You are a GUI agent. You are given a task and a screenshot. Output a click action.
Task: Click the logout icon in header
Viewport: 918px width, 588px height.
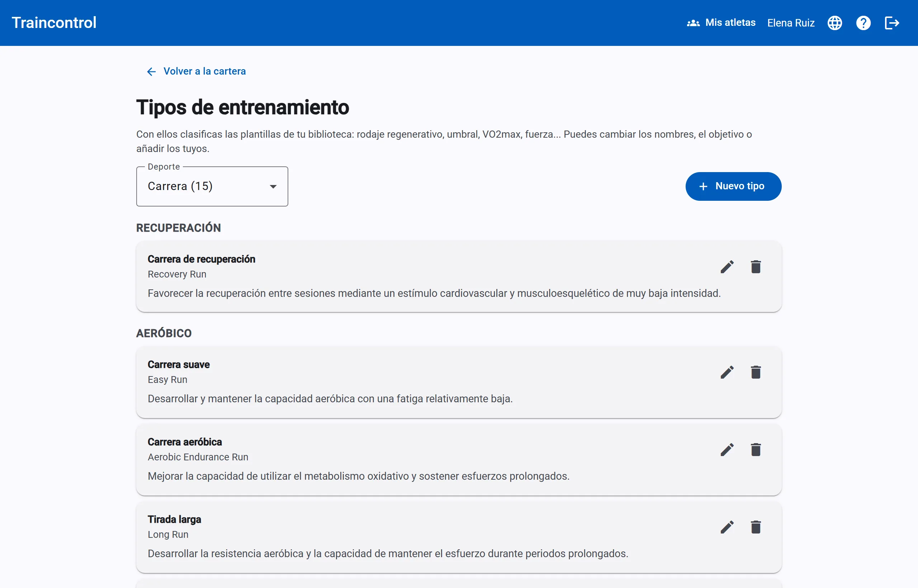892,23
